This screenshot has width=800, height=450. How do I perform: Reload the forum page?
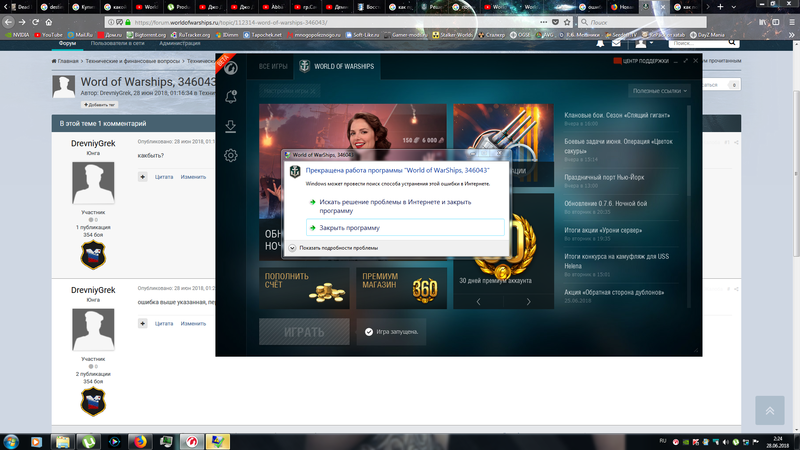click(35, 22)
